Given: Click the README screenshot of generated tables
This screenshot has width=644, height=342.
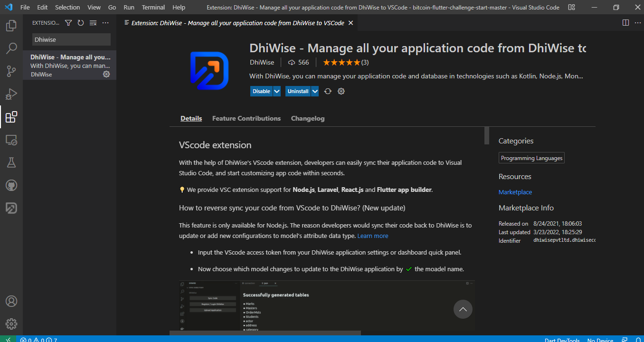Looking at the screenshot, I should (327, 305).
